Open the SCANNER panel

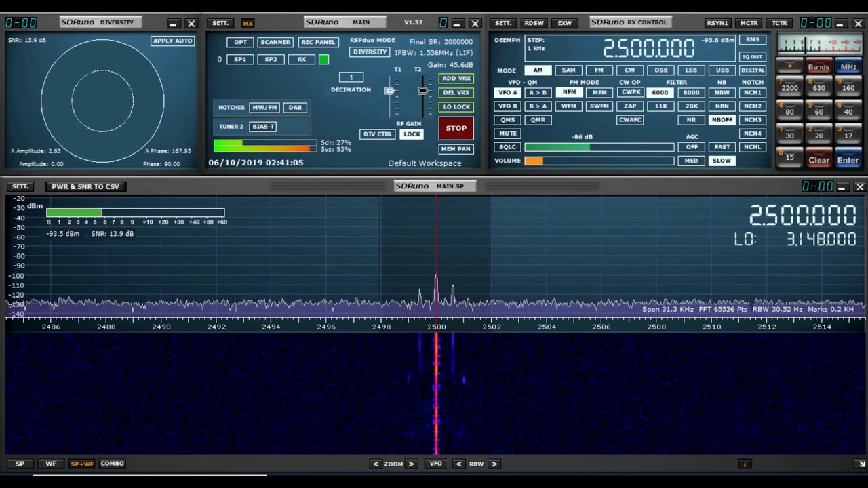pos(275,42)
